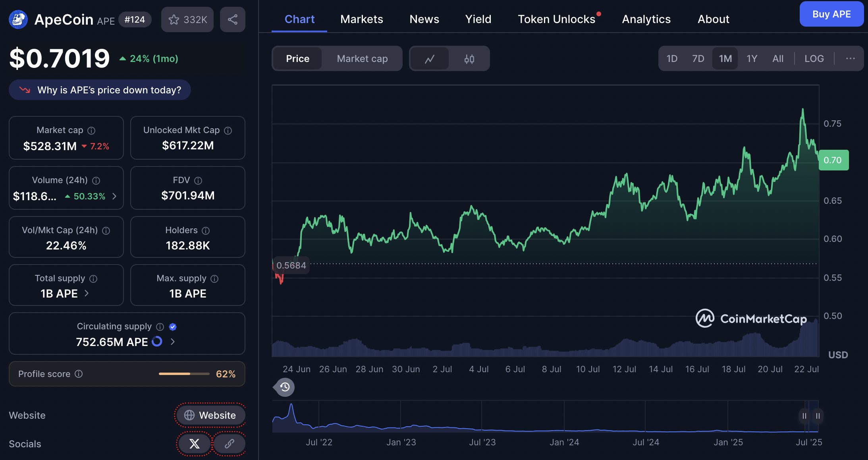Screen dimensions: 868x460
Task: Open the Yield tab
Action: (x=478, y=19)
